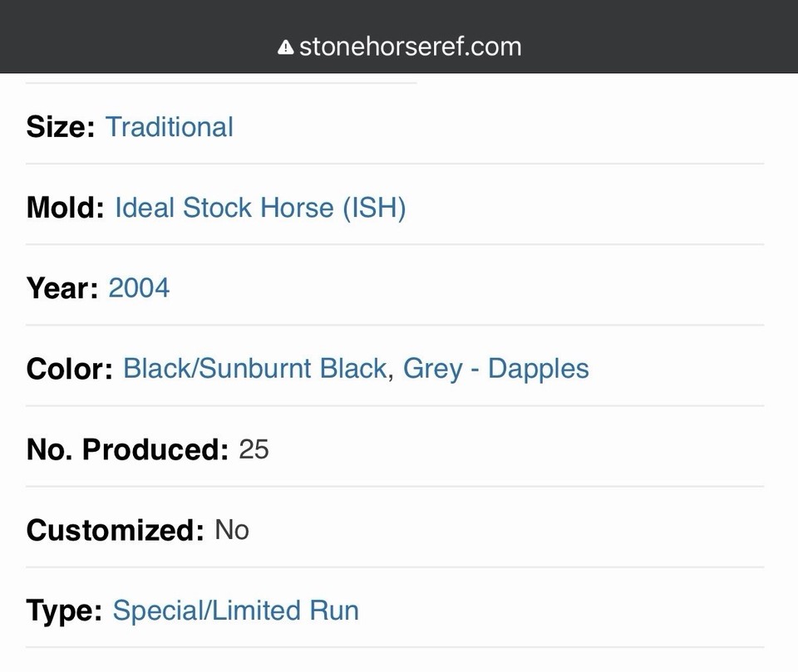Viewport: 798px width, 672px height.
Task: Select the 2004 year link
Action: coord(139,287)
